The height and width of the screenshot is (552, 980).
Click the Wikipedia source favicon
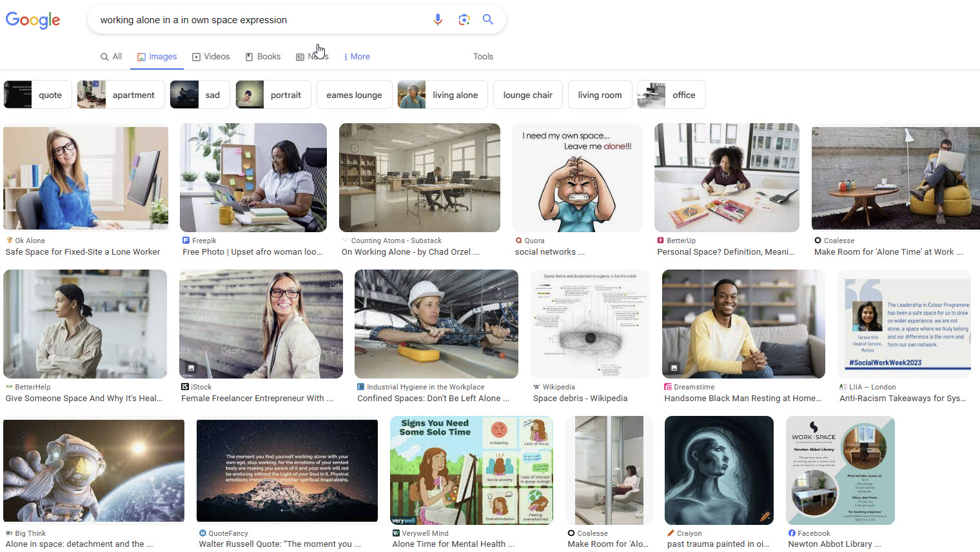[536, 387]
